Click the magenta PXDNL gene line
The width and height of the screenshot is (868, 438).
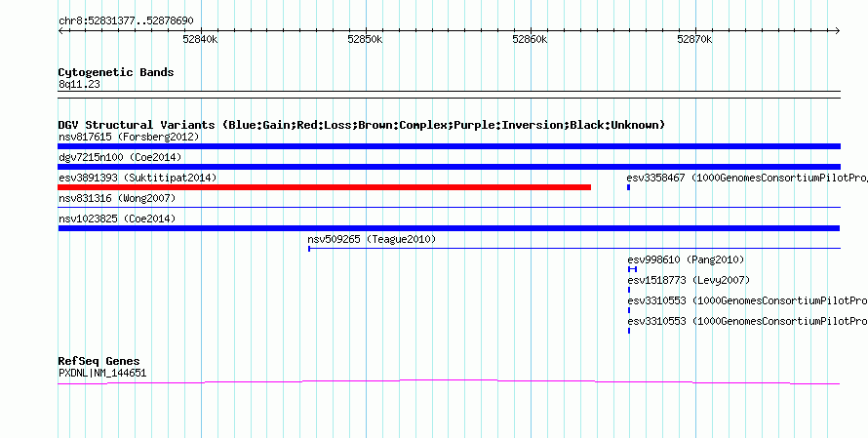(449, 381)
